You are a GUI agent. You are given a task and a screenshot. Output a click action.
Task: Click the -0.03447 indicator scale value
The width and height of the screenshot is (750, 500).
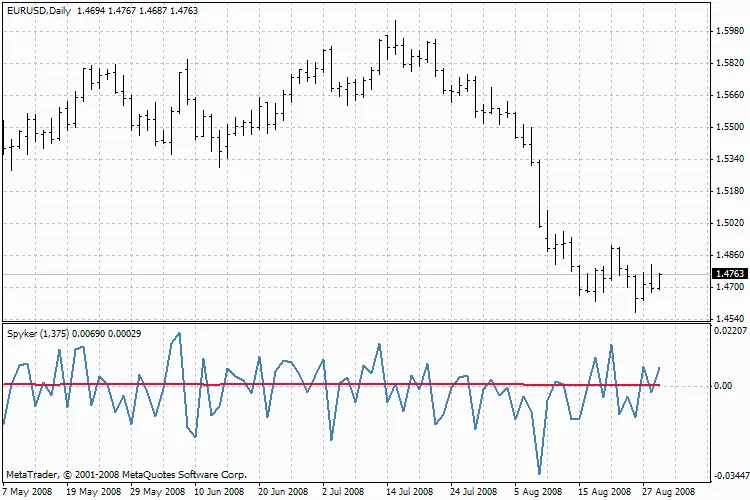tap(731, 476)
